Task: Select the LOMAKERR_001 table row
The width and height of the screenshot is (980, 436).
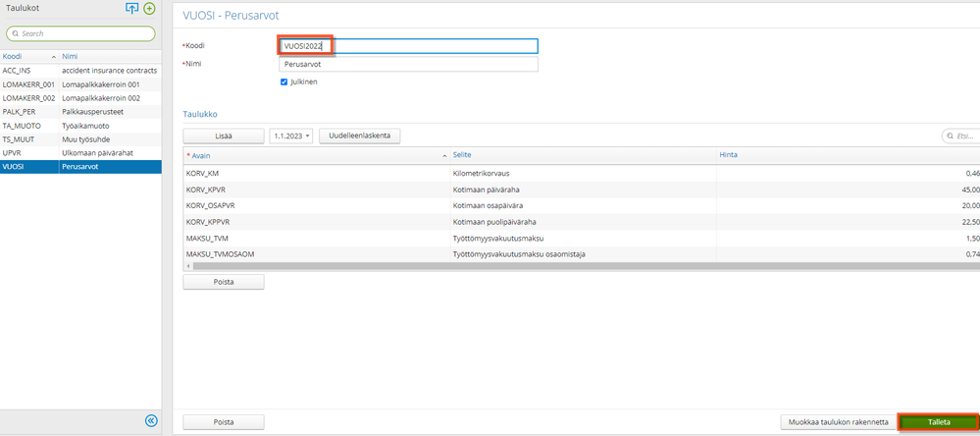Action: 80,84
